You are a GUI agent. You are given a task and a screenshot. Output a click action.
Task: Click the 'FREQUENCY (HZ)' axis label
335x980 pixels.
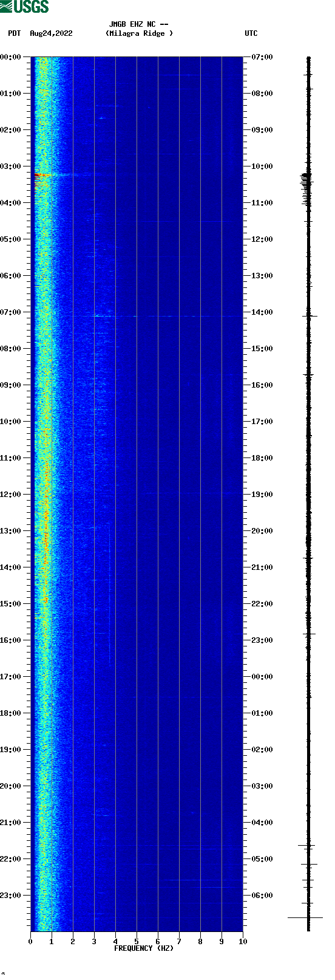click(144, 948)
